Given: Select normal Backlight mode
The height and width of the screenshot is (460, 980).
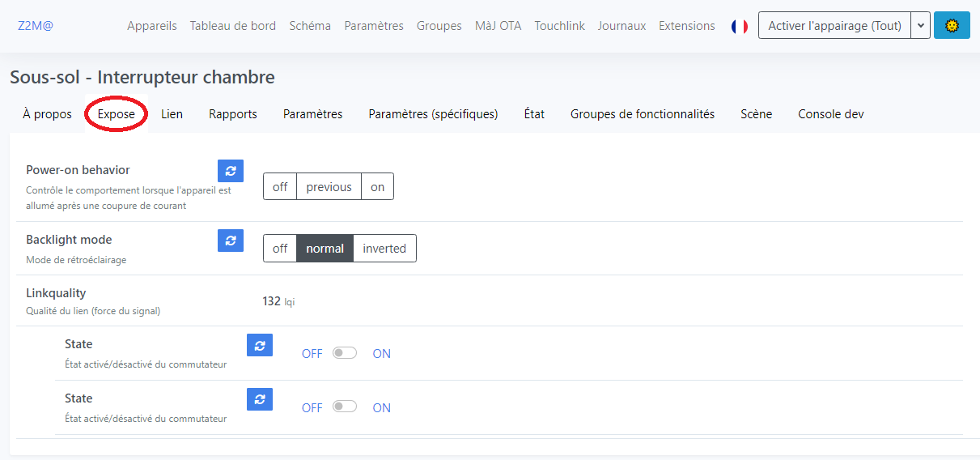Looking at the screenshot, I should pyautogui.click(x=325, y=249).
